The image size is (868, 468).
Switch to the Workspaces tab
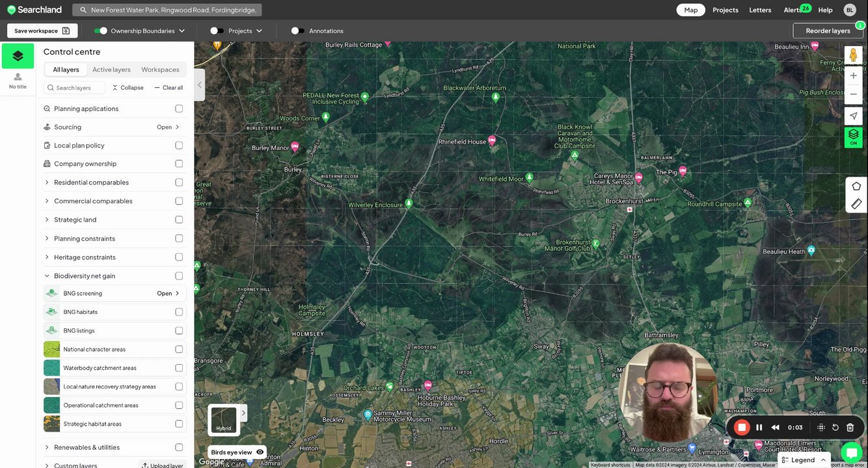point(160,70)
